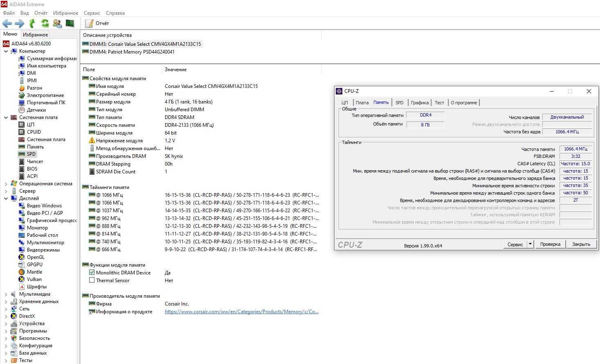Screen dimensions: 600x364
Task: Collapse the Дисплей tree node
Action: point(6,199)
